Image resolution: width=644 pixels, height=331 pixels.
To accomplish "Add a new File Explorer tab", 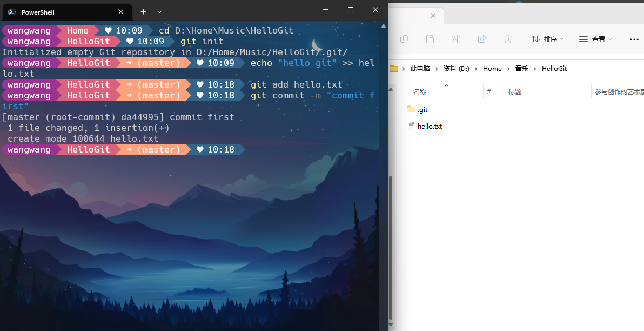I will [458, 16].
